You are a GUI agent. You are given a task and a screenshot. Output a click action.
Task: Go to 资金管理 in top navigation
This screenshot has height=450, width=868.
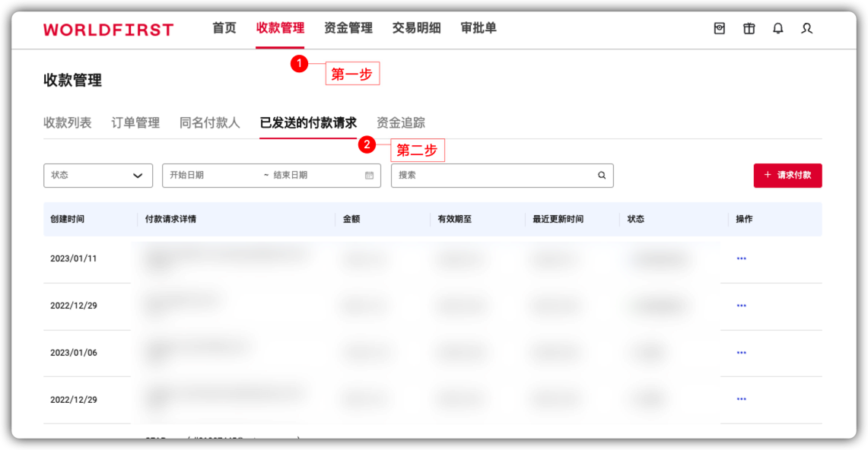(x=348, y=28)
